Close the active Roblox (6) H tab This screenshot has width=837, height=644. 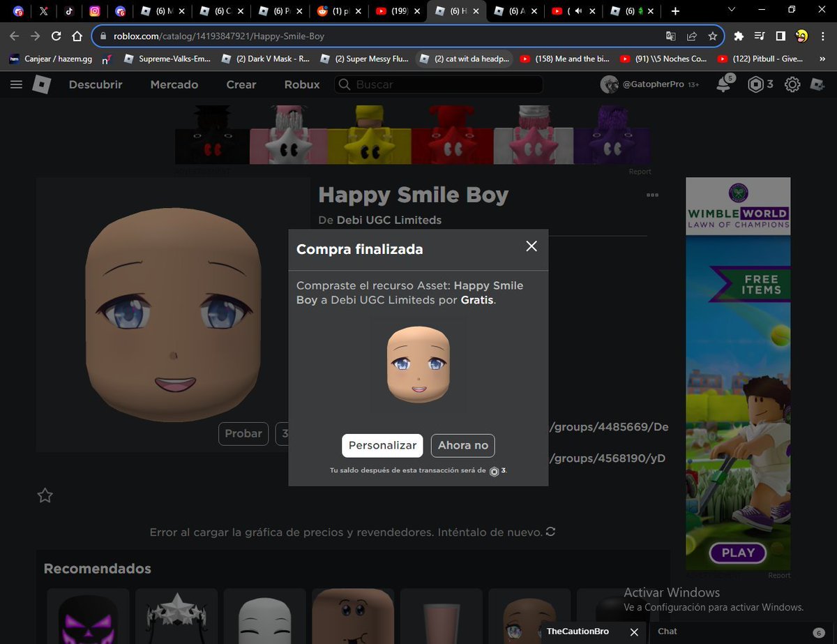476,11
